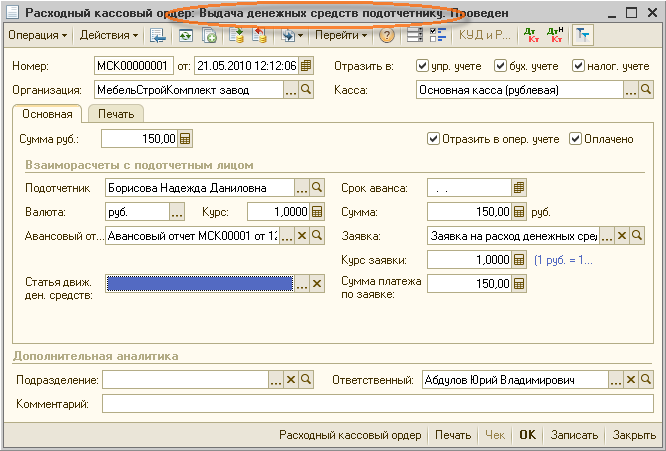
Task: Open Подразделение record with magnifier icon
Action: [306, 380]
